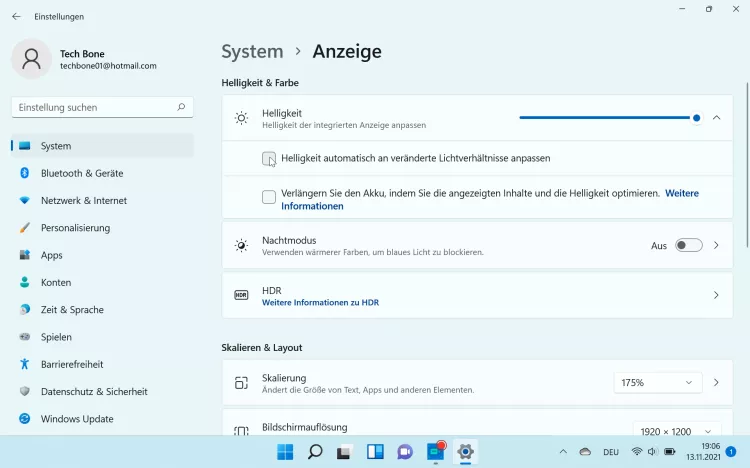Image resolution: width=750 pixels, height=468 pixels.
Task: Click the Windows Update sync icon
Action: pos(24,418)
